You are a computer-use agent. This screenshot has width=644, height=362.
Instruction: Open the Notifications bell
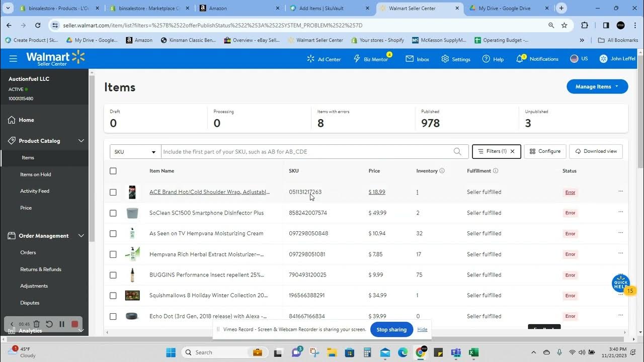pos(537,59)
